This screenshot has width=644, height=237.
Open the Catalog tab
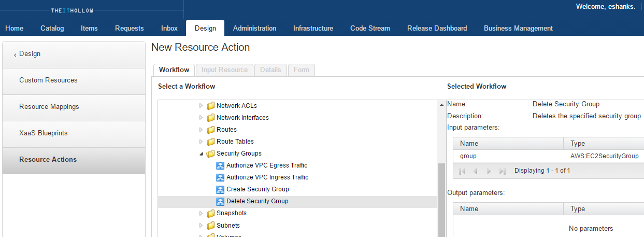point(52,29)
